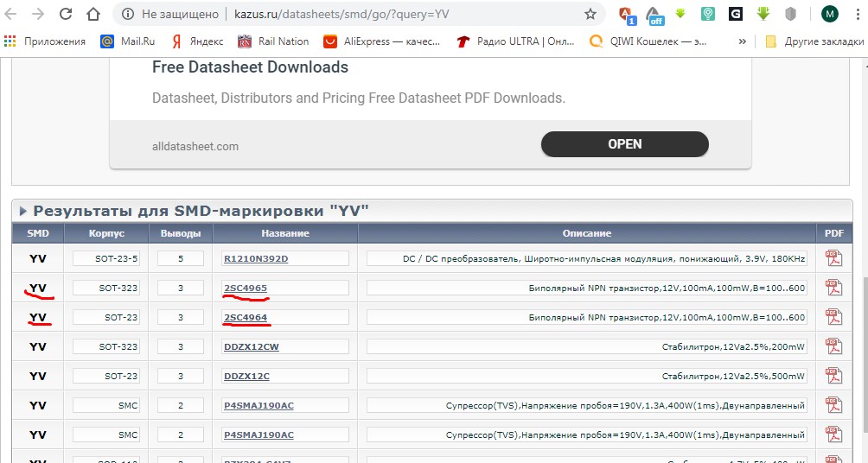Viewport: 868px width, 463px height.
Task: Open PDF icon in 2SC4965 row
Action: [x=833, y=288]
